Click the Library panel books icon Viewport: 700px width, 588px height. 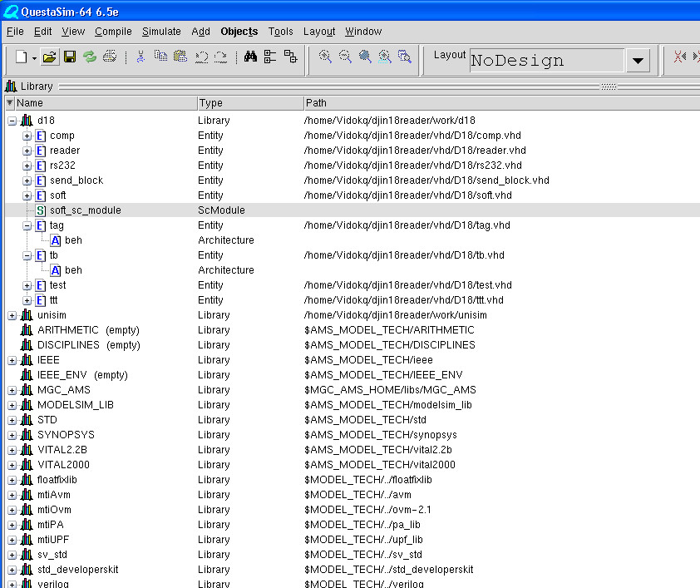(11, 86)
